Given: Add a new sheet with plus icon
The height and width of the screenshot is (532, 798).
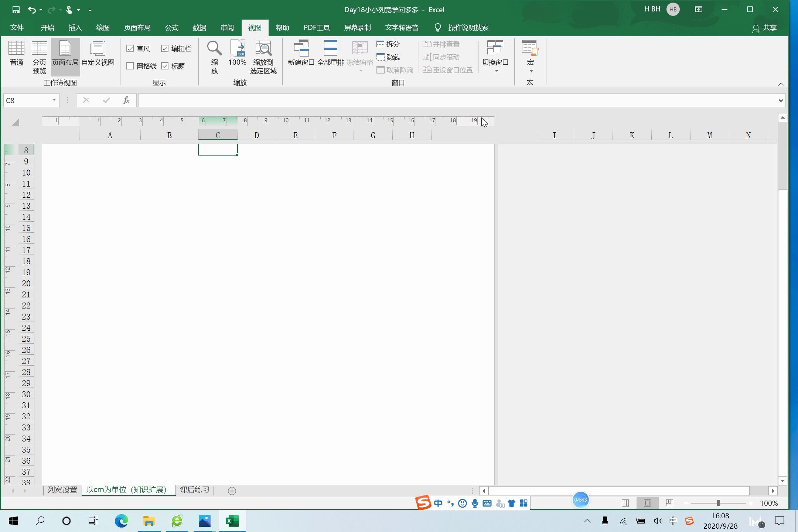Looking at the screenshot, I should point(232,491).
